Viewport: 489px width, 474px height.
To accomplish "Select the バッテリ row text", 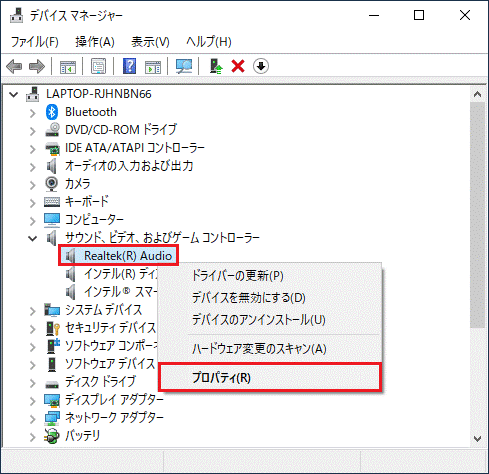I will click(82, 436).
